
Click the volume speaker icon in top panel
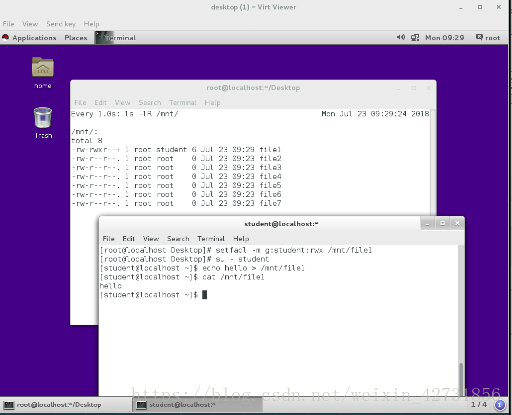(401, 37)
